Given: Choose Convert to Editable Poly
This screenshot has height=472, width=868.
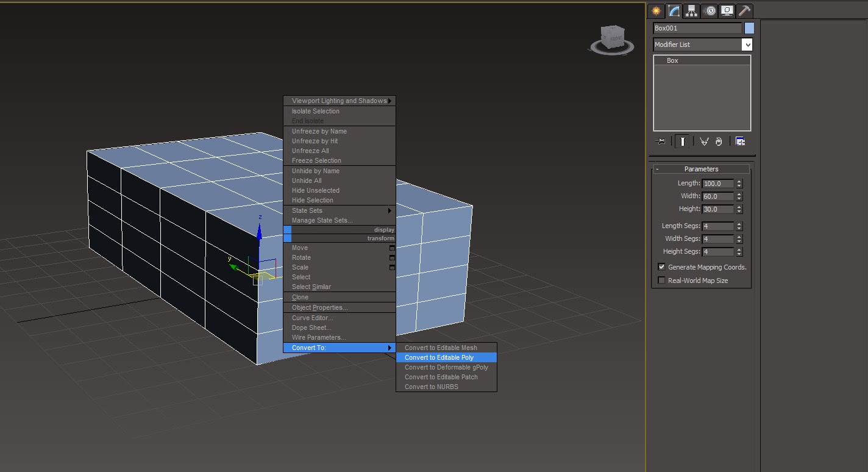Looking at the screenshot, I should point(447,357).
